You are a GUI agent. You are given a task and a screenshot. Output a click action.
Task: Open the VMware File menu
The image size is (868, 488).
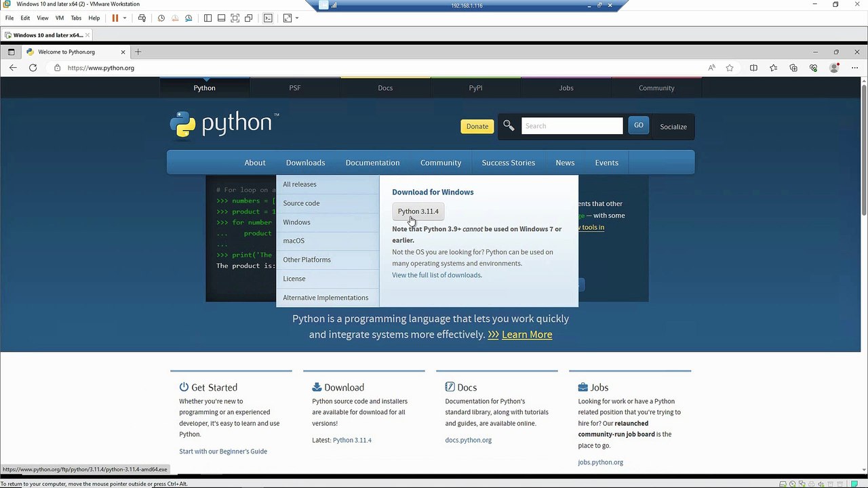pos(9,18)
